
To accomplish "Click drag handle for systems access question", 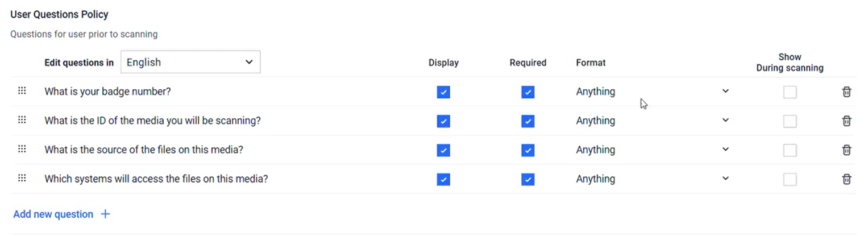I will tap(22, 178).
